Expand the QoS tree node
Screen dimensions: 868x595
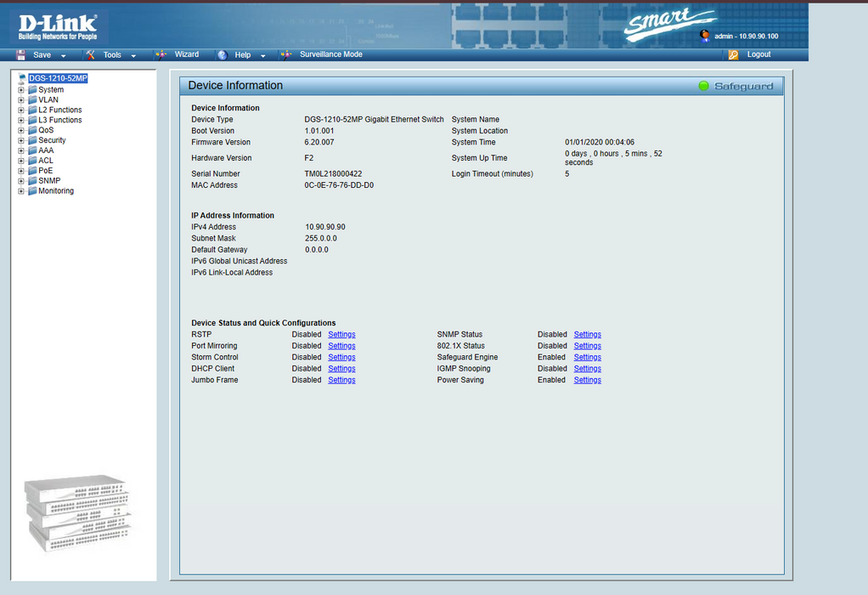(x=21, y=131)
